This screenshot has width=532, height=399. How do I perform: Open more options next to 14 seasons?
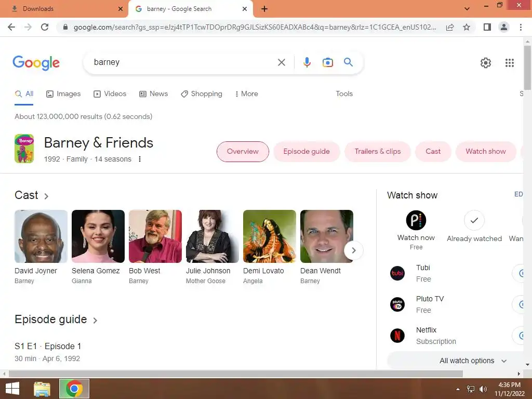click(x=139, y=159)
